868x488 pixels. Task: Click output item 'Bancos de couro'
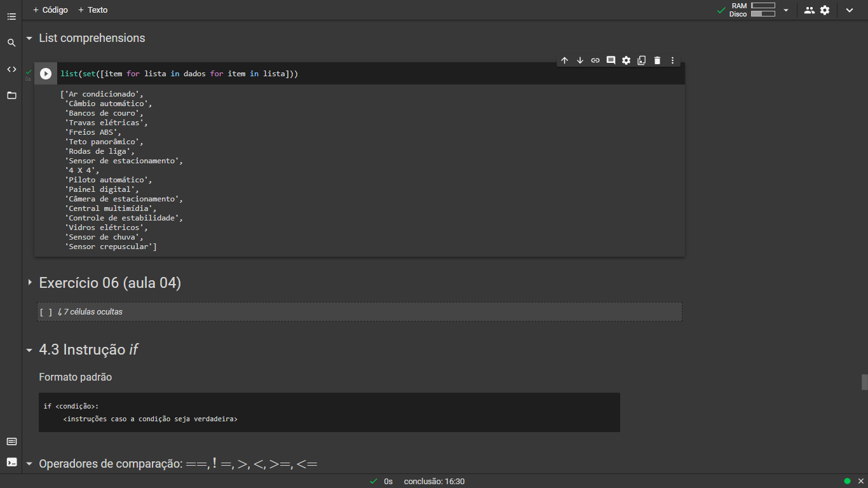(x=104, y=113)
